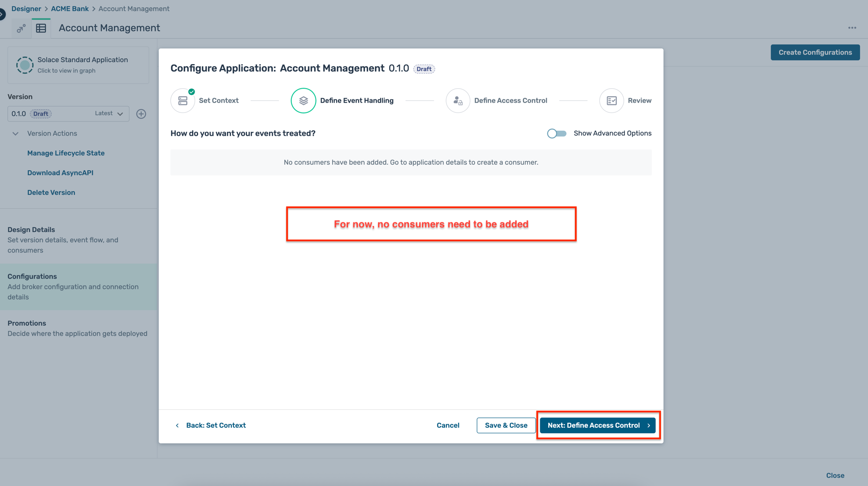
Task: Toggle Show Advanced Options switch
Action: tap(556, 133)
